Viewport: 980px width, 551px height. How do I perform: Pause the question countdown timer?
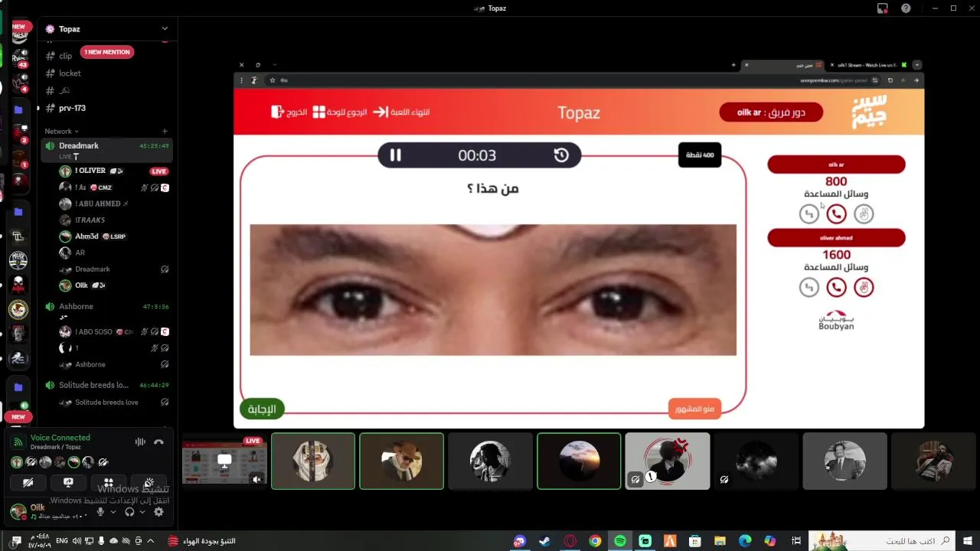(395, 155)
